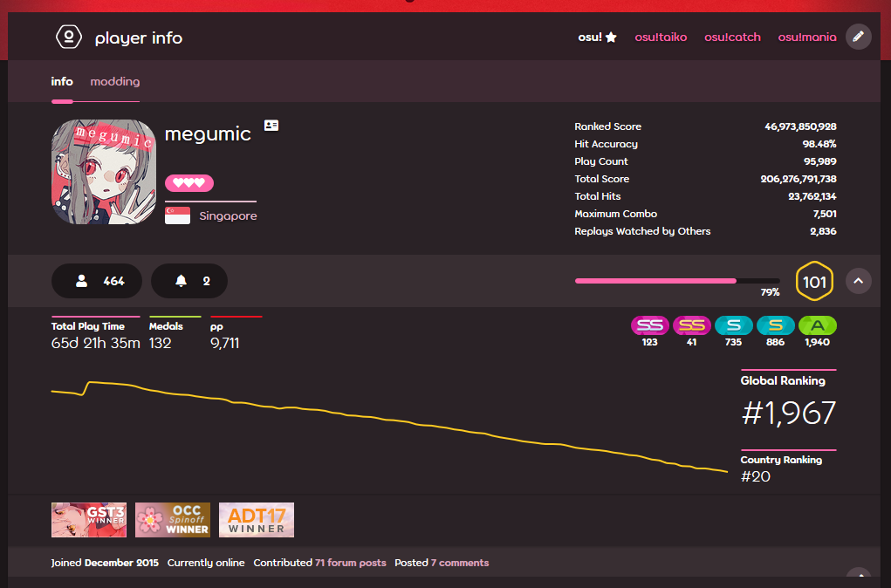Select the osu! game mode

pos(597,37)
